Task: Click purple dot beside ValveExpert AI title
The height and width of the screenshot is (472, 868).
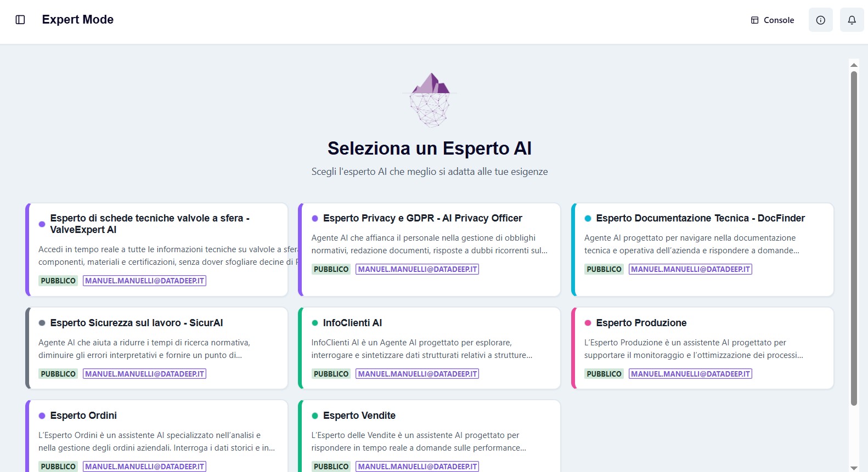Action: [x=42, y=224]
